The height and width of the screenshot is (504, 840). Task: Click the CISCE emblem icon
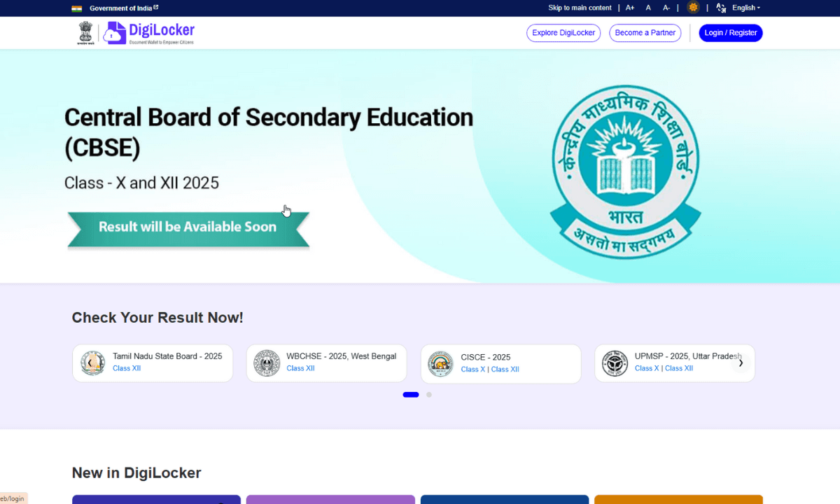coord(440,364)
